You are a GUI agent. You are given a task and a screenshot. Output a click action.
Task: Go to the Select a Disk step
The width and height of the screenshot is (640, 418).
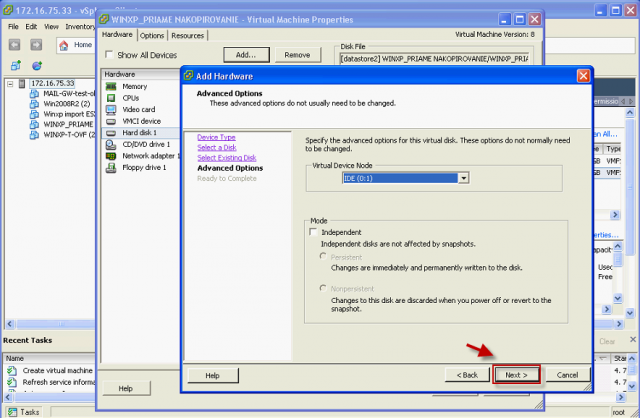[217, 147]
